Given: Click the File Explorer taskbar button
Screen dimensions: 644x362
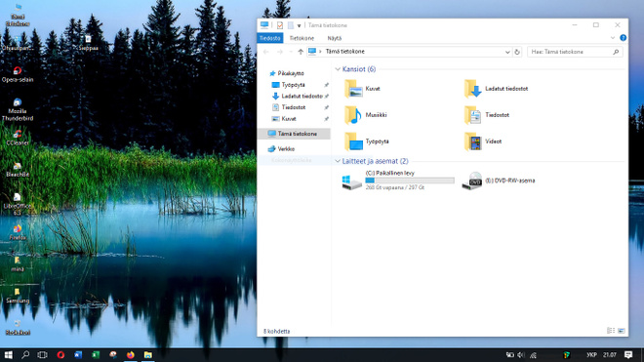Looking at the screenshot, I should 148,354.
